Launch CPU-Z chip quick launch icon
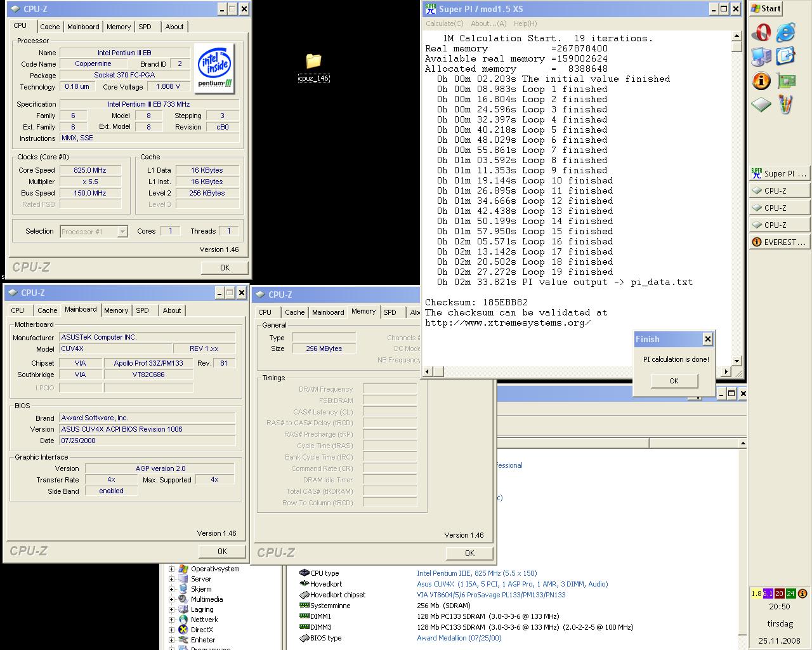This screenshot has width=812, height=650. 761,105
